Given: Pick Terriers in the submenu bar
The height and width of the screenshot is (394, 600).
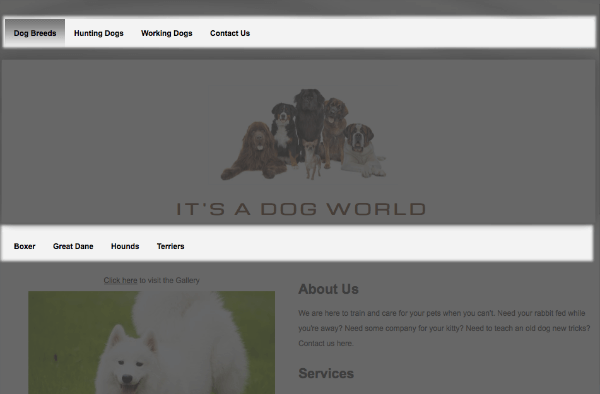Looking at the screenshot, I should (x=170, y=246).
